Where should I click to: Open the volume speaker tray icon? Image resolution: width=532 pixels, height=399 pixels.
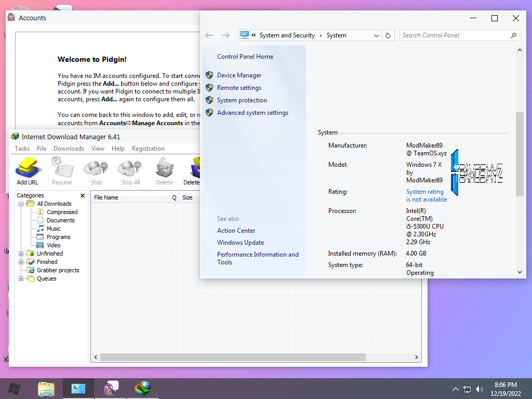[x=480, y=389]
